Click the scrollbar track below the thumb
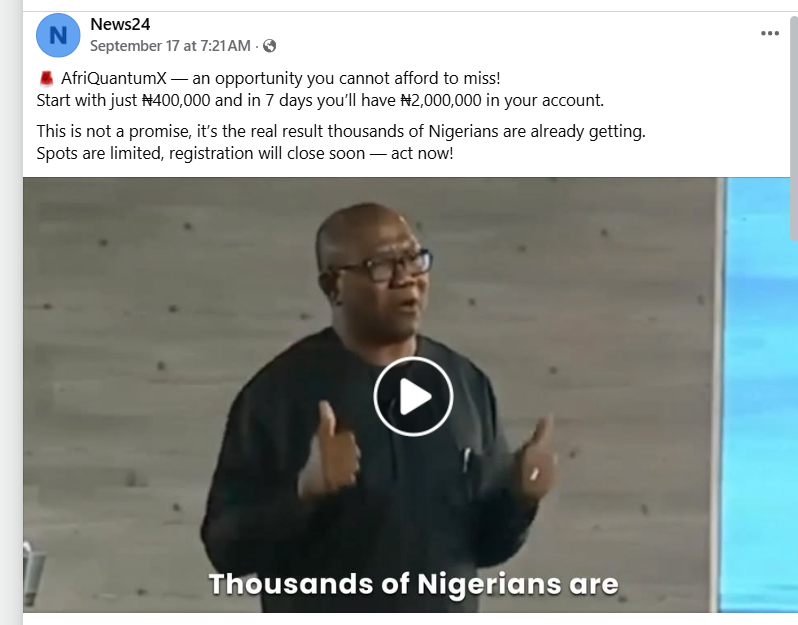Viewport: 798px width, 625px height. (794, 433)
